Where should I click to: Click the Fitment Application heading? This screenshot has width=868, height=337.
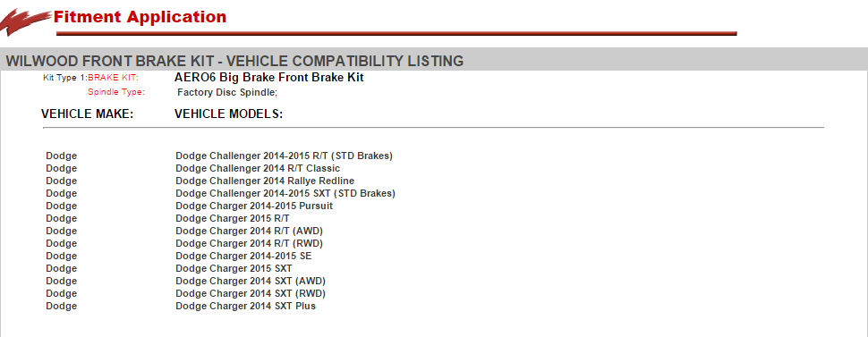click(140, 17)
